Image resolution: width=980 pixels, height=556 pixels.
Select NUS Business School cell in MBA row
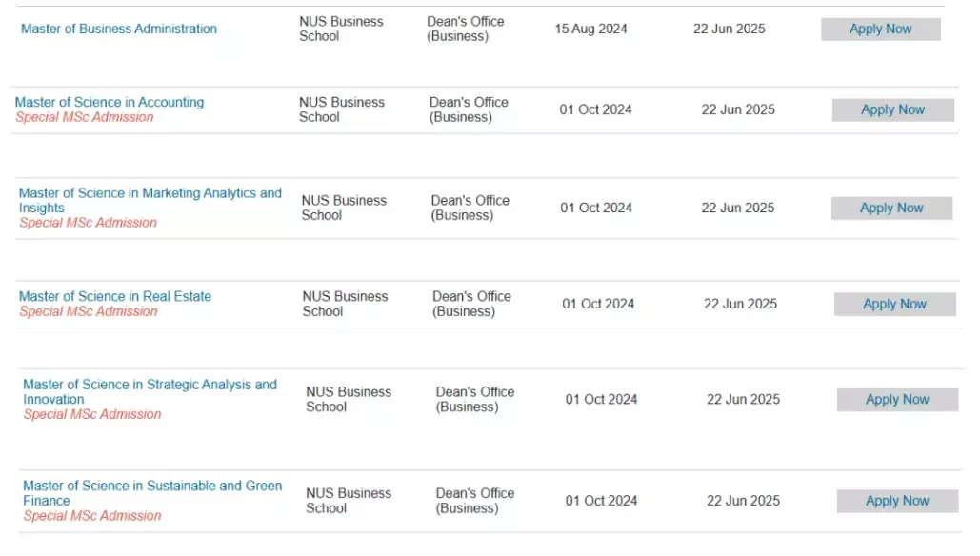click(341, 29)
